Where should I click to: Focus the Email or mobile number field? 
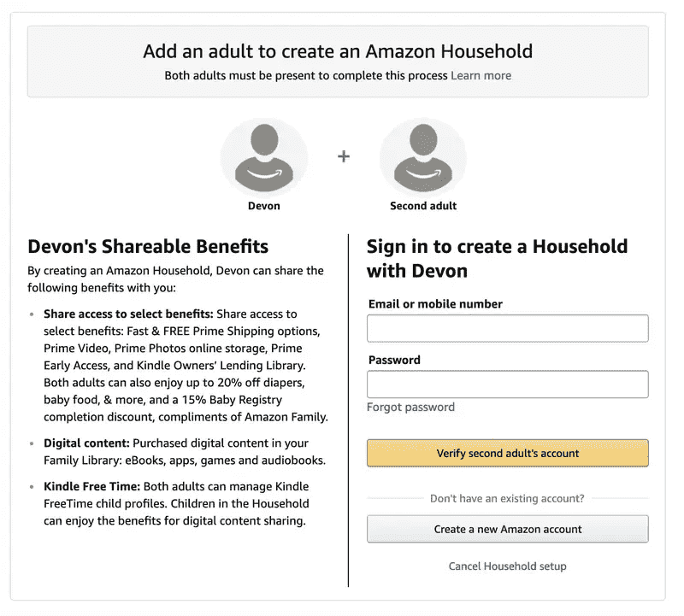[507, 328]
